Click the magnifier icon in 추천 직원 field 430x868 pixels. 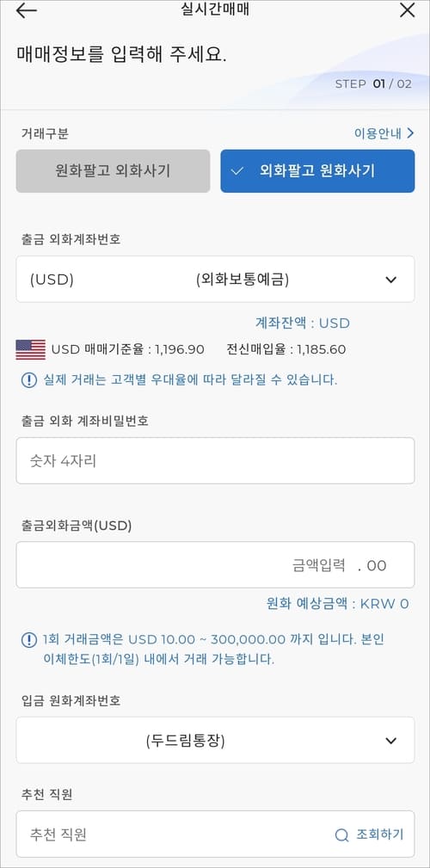[342, 834]
